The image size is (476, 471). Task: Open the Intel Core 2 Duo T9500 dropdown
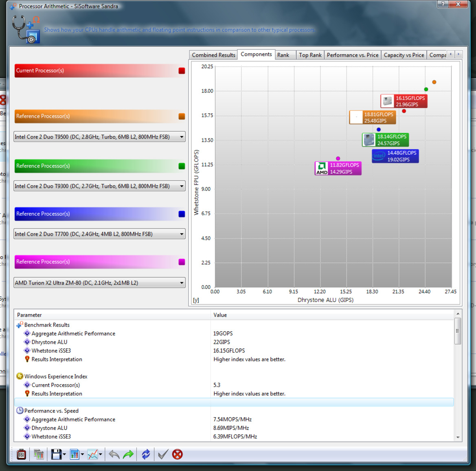100,136
